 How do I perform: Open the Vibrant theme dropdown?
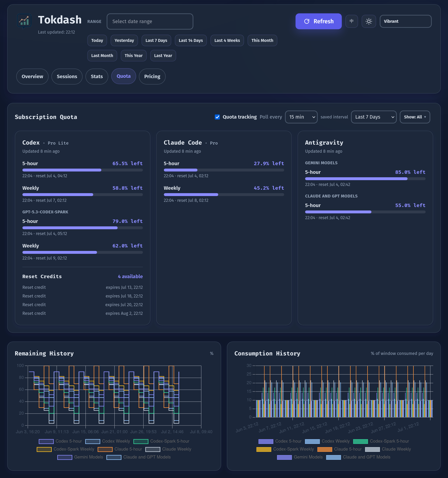click(405, 21)
